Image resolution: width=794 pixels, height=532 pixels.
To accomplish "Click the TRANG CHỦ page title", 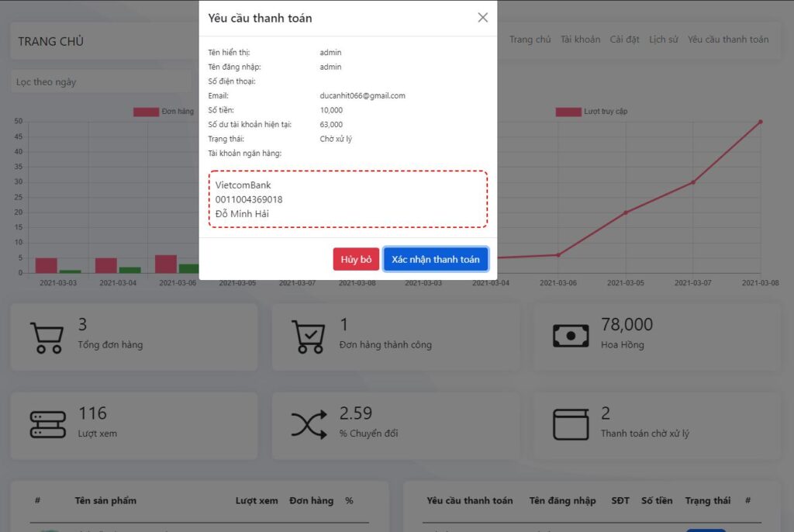I will pos(51,41).
